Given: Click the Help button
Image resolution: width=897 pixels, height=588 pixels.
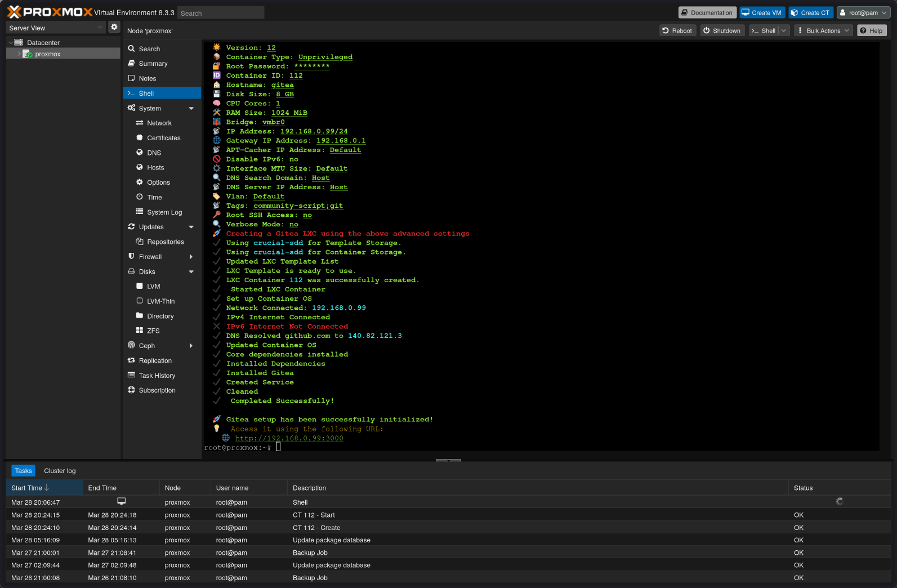Looking at the screenshot, I should [x=872, y=30].
